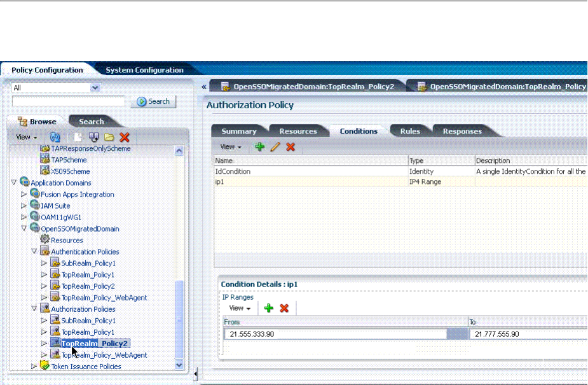Click the OpenSSOMigratedDomain domain icon
Viewport: 588px width, 385px height.
point(34,228)
